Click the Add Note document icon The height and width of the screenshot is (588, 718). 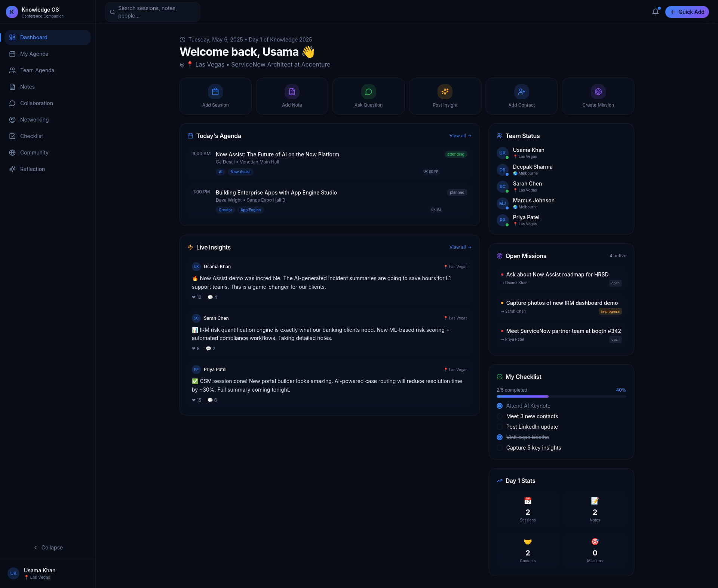pyautogui.click(x=292, y=92)
